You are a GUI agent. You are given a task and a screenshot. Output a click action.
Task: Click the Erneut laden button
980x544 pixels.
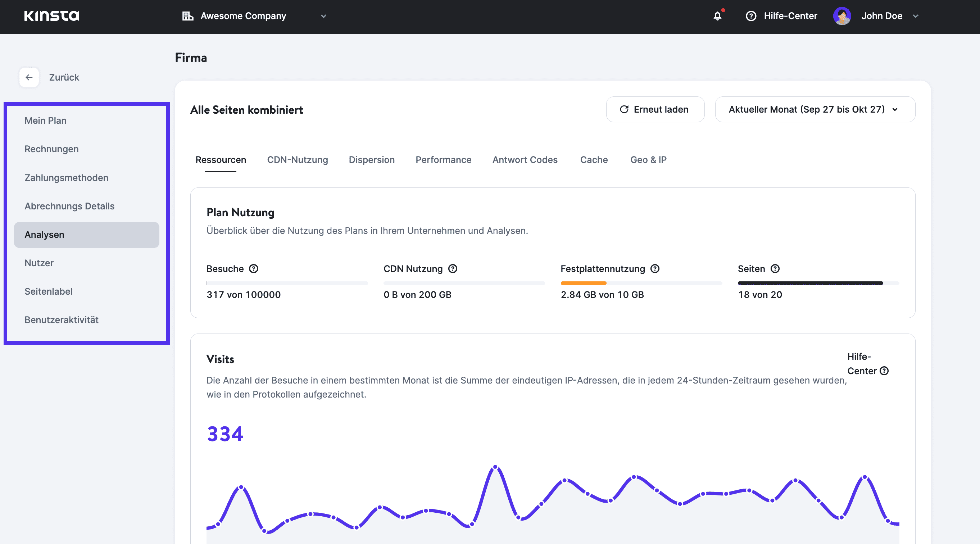click(655, 109)
